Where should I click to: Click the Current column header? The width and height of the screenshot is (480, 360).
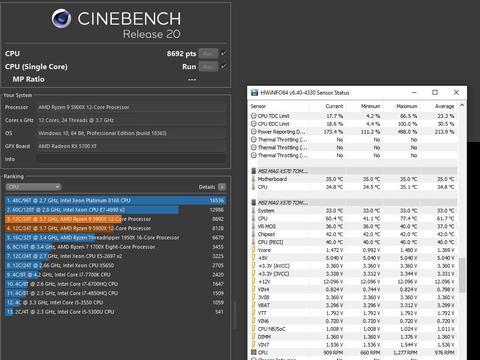(334, 106)
